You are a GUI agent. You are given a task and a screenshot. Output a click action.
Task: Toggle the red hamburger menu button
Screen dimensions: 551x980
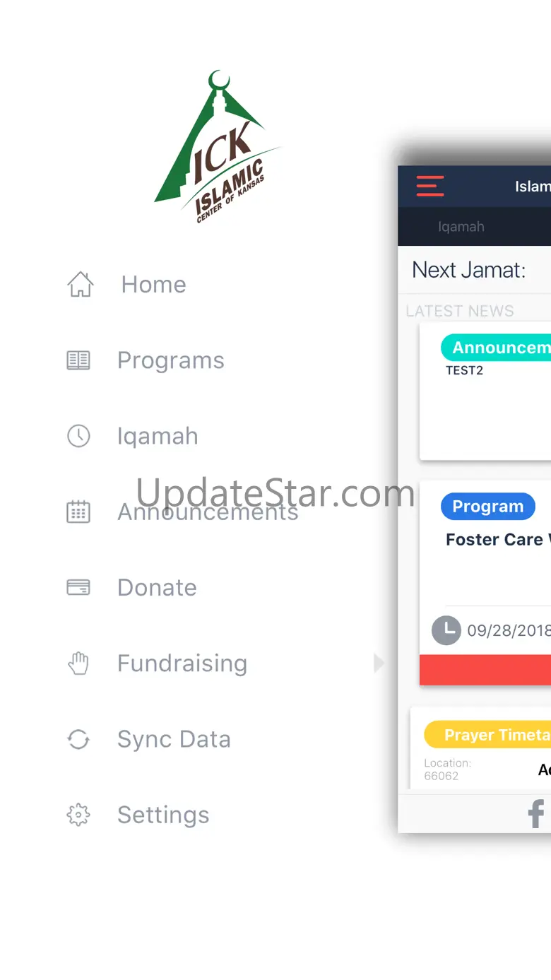pyautogui.click(x=430, y=186)
